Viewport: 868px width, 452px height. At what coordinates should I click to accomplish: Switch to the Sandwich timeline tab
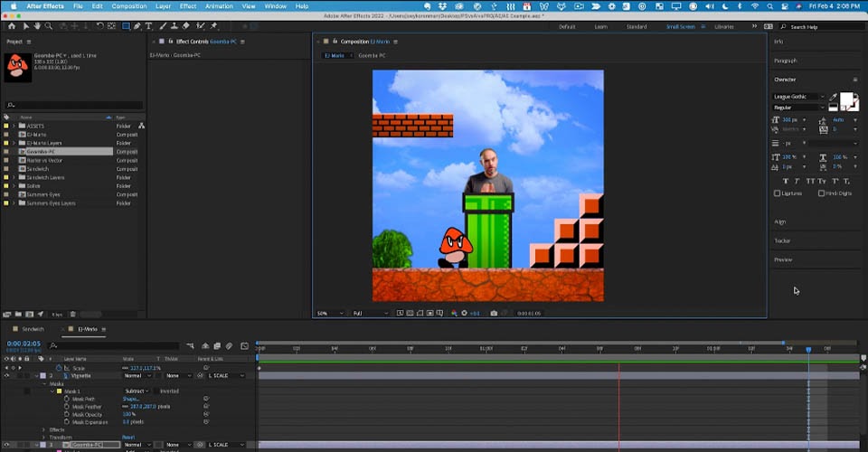(x=33, y=329)
